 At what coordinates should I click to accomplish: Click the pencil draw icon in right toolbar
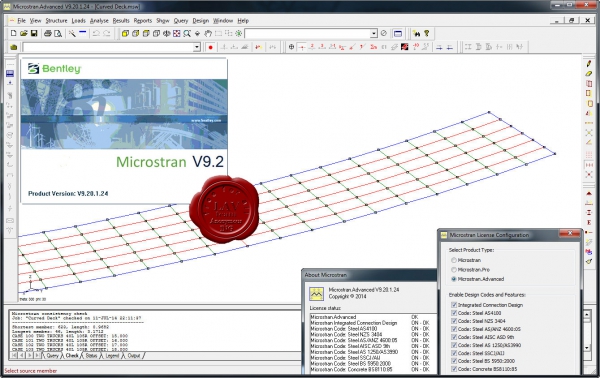click(589, 64)
